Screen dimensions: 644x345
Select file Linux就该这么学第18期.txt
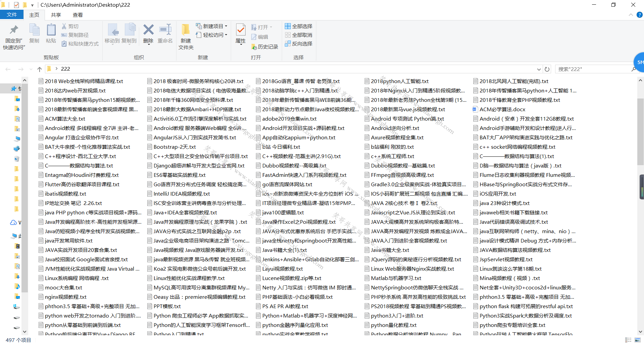(507, 269)
